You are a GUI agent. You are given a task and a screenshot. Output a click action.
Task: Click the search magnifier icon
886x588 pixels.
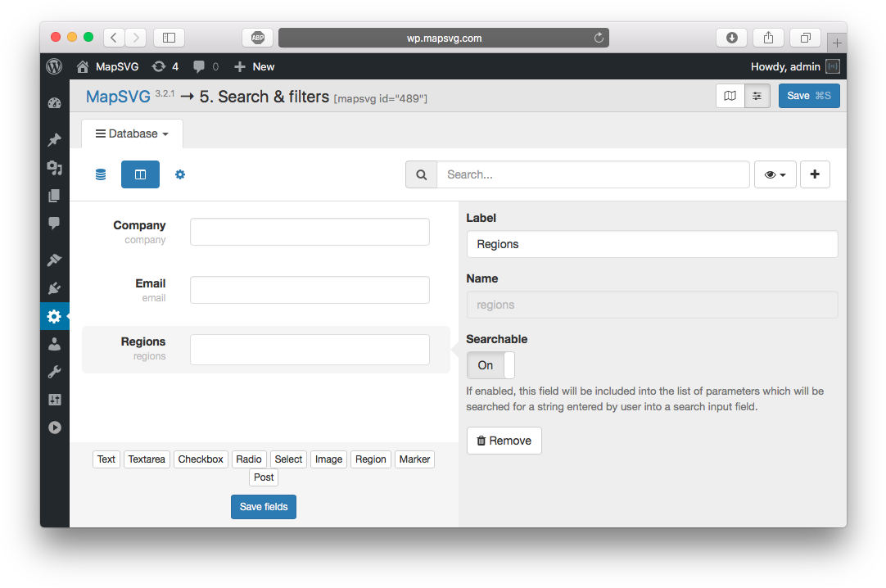coord(421,174)
